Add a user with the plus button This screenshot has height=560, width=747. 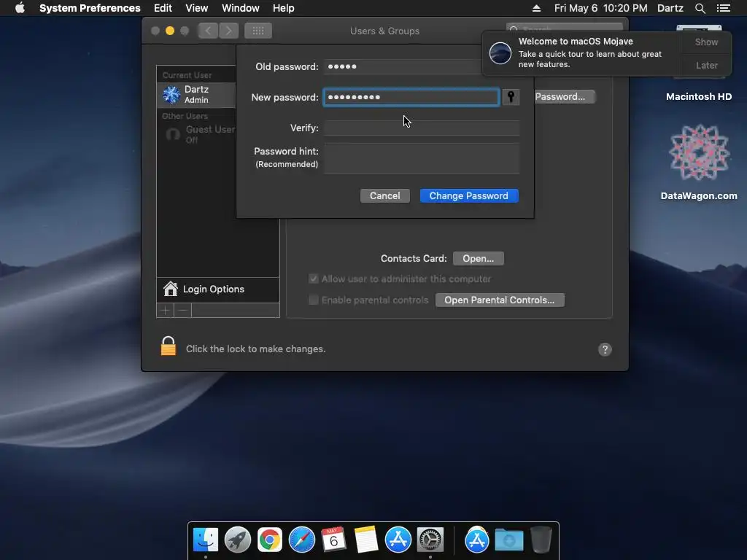166,311
